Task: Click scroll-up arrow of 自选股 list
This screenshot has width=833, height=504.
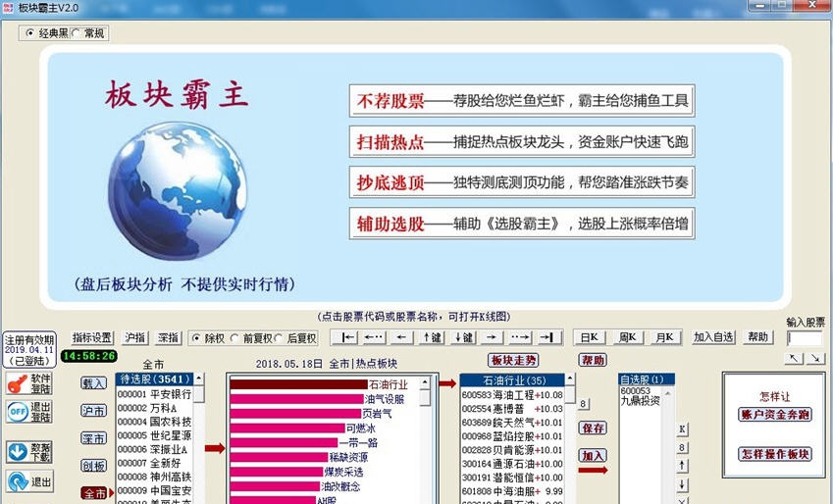Action: coord(668,393)
